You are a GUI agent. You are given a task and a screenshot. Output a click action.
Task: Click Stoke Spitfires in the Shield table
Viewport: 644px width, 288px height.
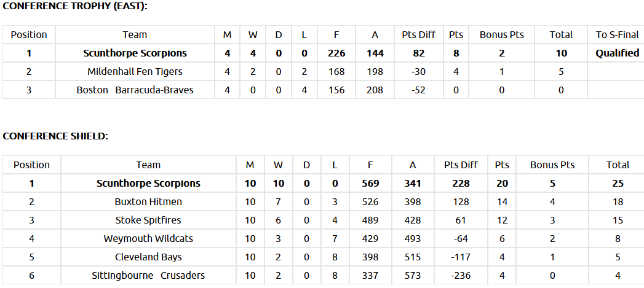[148, 220]
